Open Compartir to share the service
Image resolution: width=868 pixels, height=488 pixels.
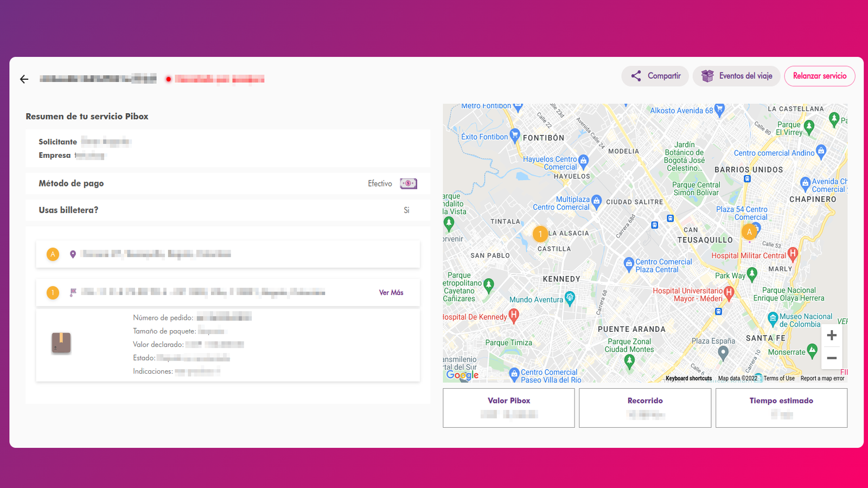pyautogui.click(x=655, y=76)
